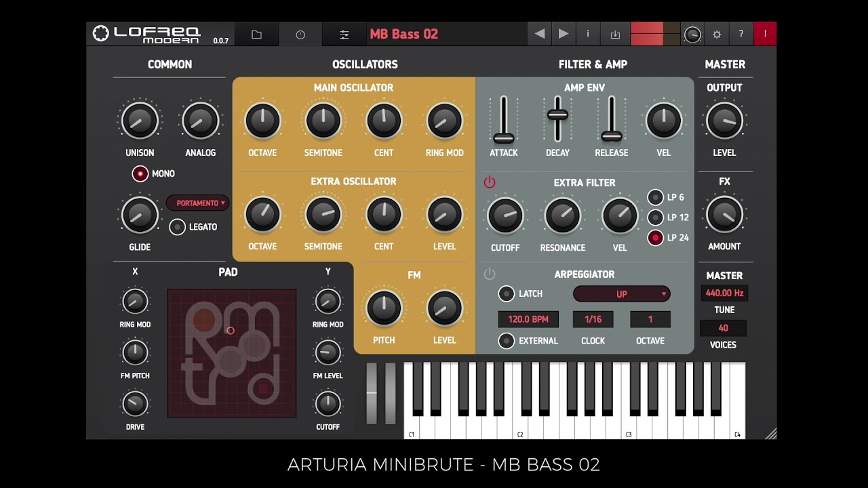868x488 pixels.
Task: Open the sliders settings tab icon
Action: coord(344,35)
